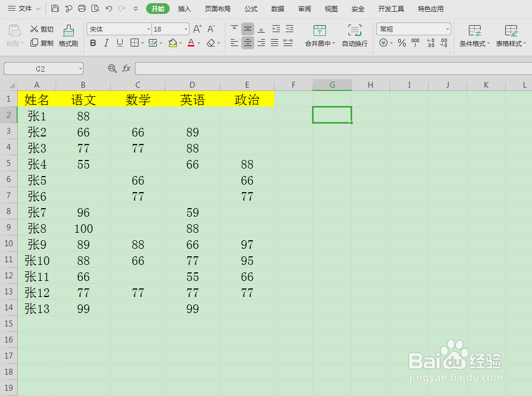Click the Save icon in quick toolbar
Screen dimensions: 532x396
pos(55,9)
